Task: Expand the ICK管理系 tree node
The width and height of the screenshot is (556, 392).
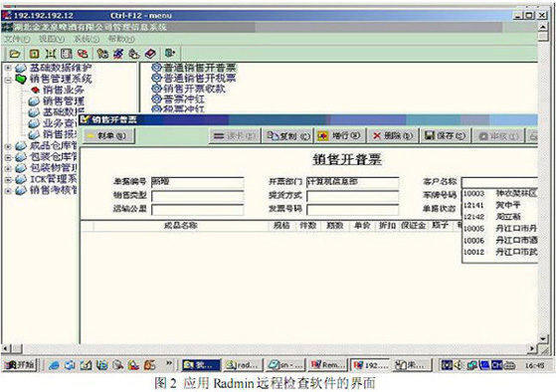Action: pos(8,179)
